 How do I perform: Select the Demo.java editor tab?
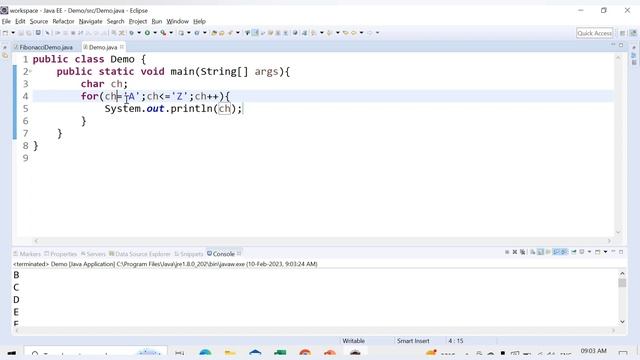102,47
